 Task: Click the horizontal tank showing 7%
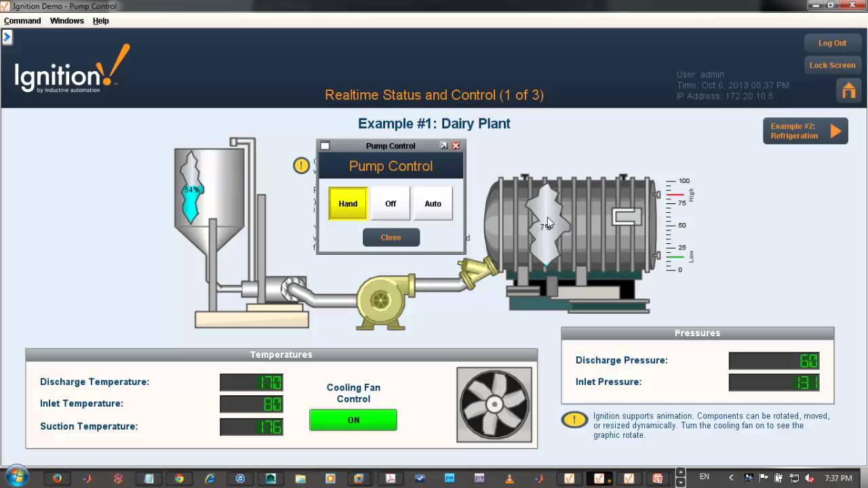(x=570, y=225)
